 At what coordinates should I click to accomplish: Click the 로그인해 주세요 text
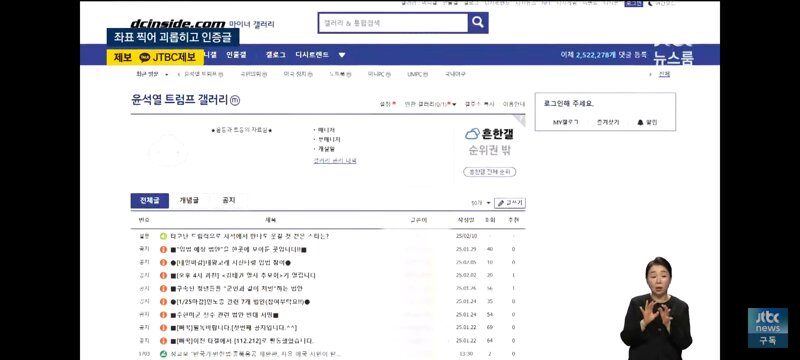(569, 104)
